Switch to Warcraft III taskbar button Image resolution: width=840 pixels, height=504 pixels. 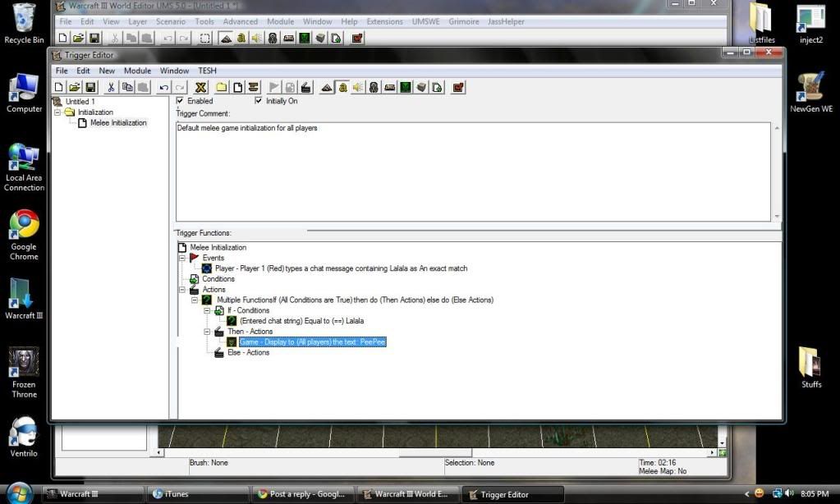[94, 494]
